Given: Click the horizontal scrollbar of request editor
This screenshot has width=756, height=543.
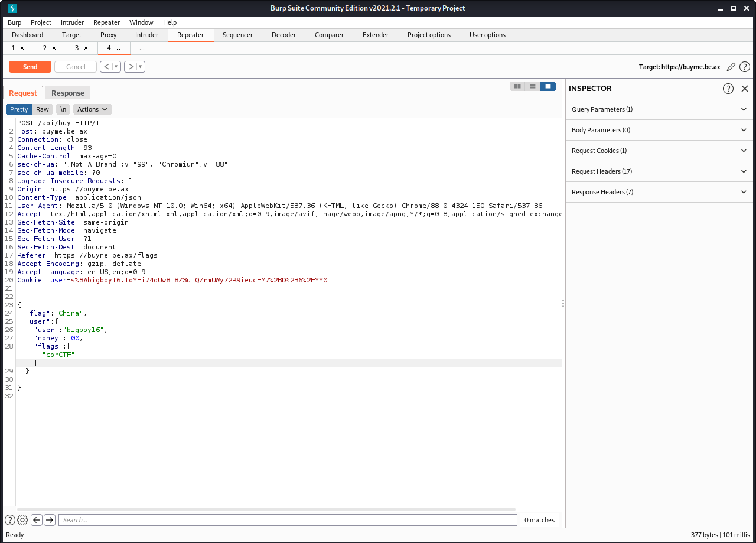Looking at the screenshot, I should click(266, 509).
